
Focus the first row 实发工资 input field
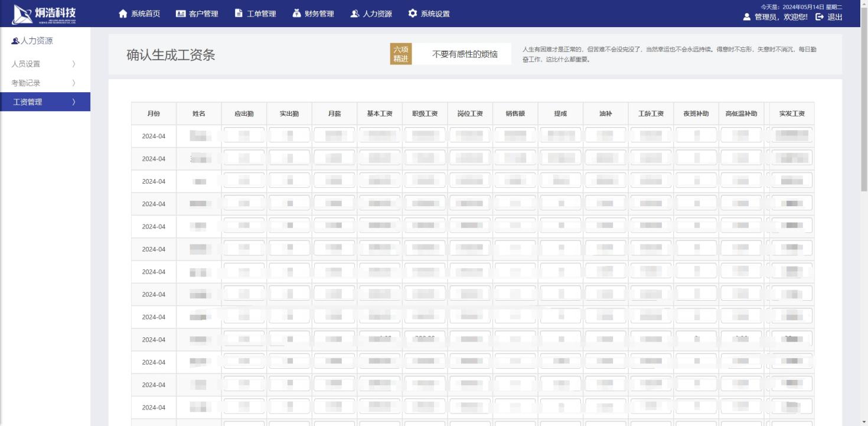click(x=791, y=136)
